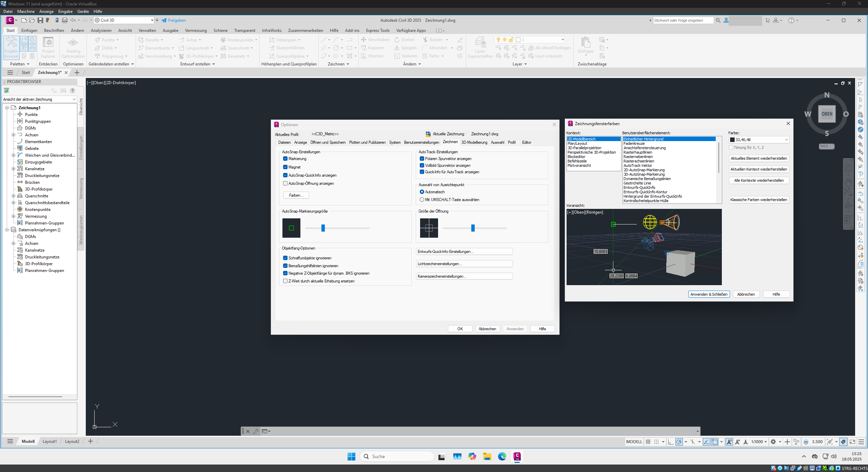The image size is (868, 472).
Task: Open the workspace switching gear in status bar
Action: point(773,441)
